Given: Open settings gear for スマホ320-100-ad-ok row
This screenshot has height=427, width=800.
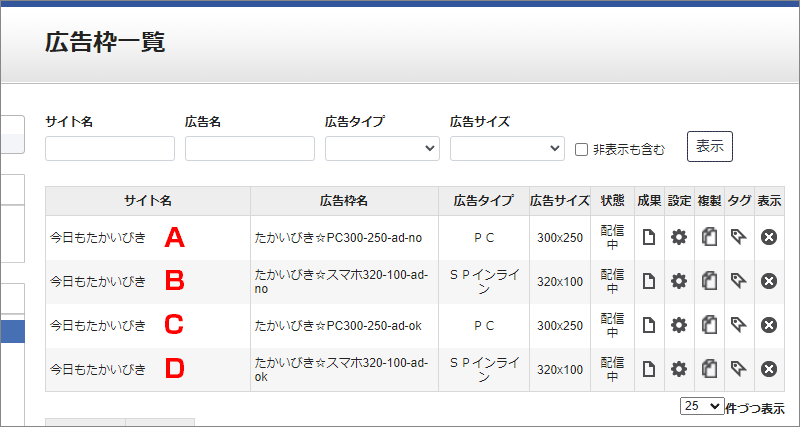Looking at the screenshot, I should pos(679,369).
